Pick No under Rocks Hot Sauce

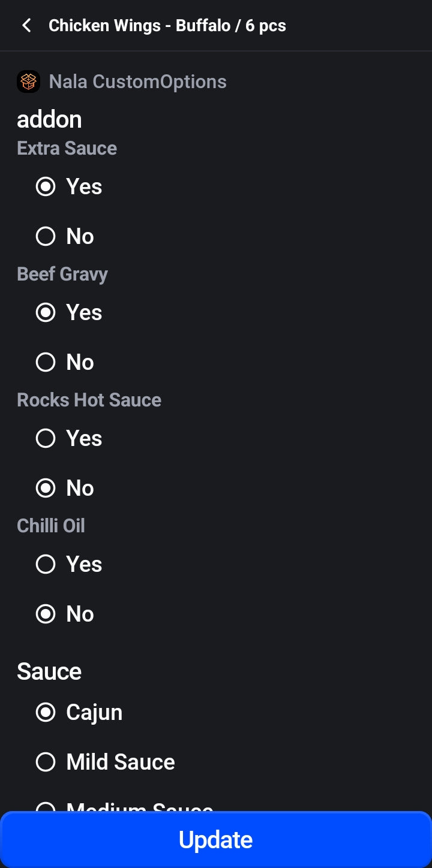(x=46, y=488)
